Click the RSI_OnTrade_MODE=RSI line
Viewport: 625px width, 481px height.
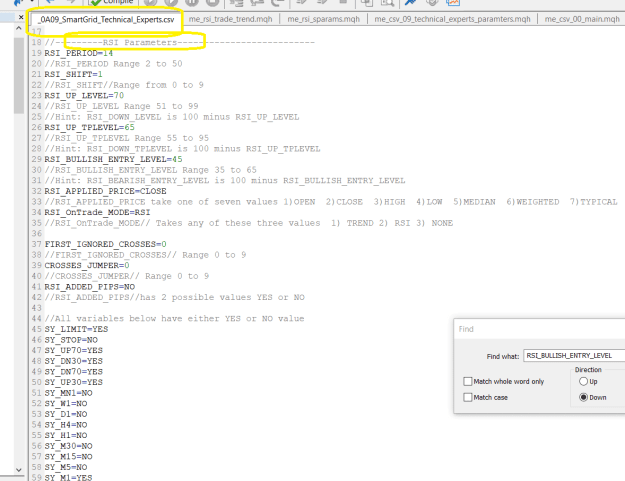pos(97,212)
